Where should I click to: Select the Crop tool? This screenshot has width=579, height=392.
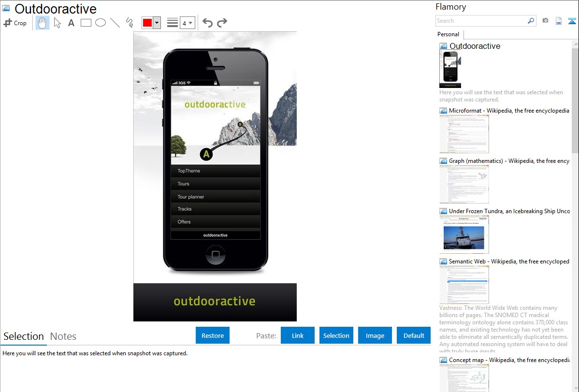click(15, 23)
